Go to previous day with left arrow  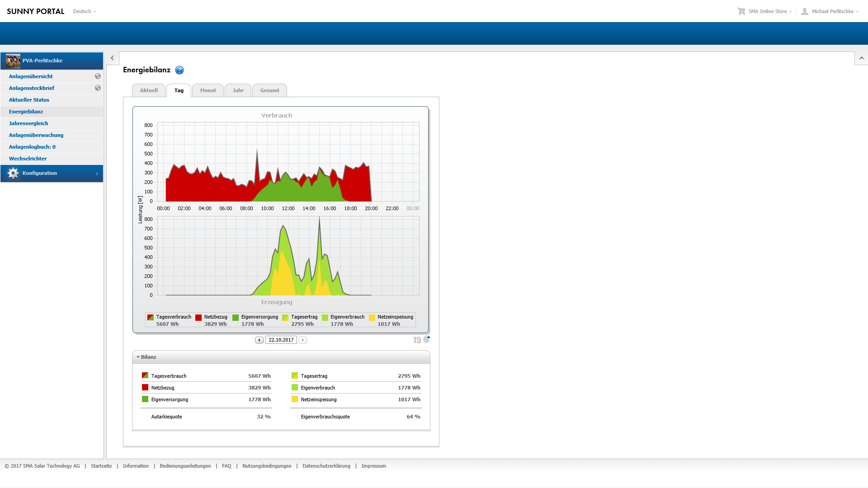(x=259, y=340)
